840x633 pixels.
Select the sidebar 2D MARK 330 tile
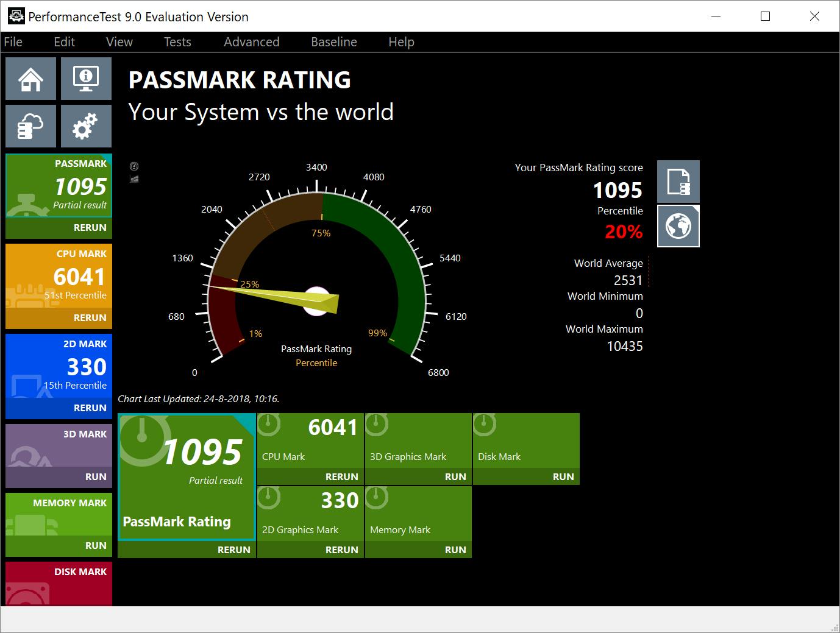coord(59,366)
